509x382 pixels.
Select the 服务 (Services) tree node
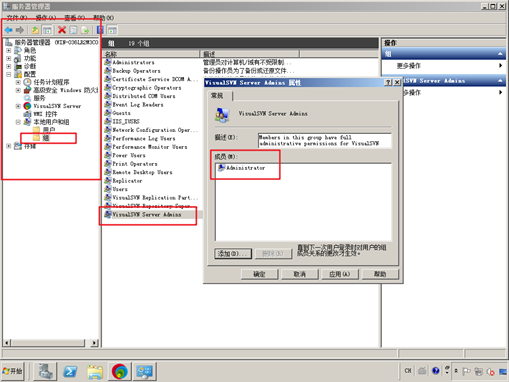pyautogui.click(x=39, y=98)
